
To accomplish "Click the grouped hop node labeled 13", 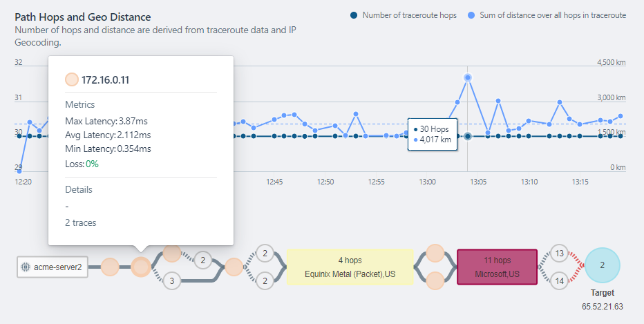I will [x=560, y=254].
